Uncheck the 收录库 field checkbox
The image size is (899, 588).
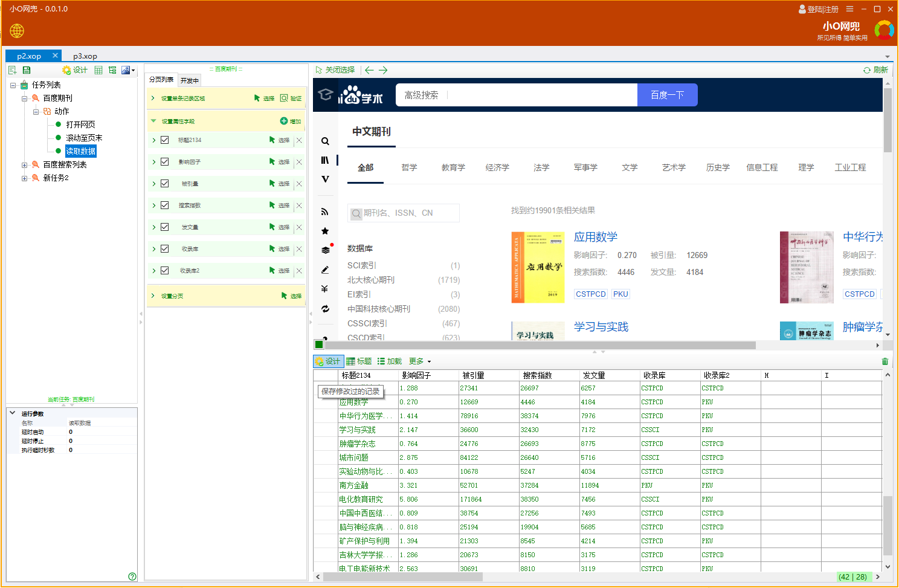point(164,249)
